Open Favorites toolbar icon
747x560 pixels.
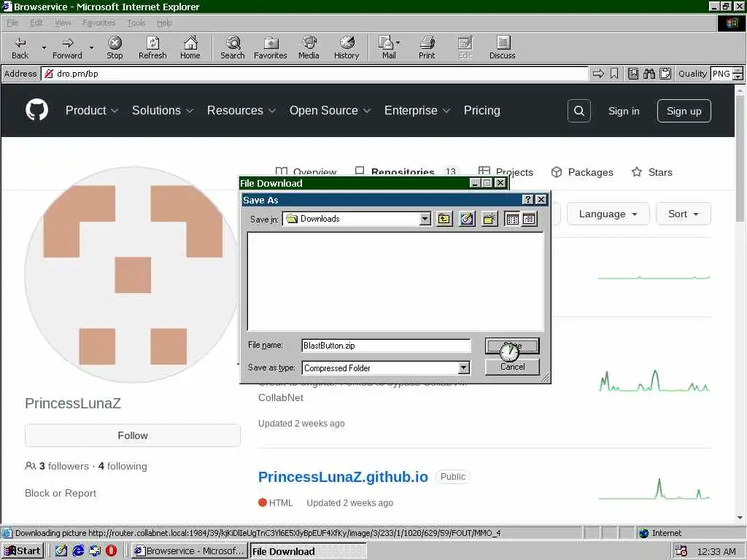[270, 47]
